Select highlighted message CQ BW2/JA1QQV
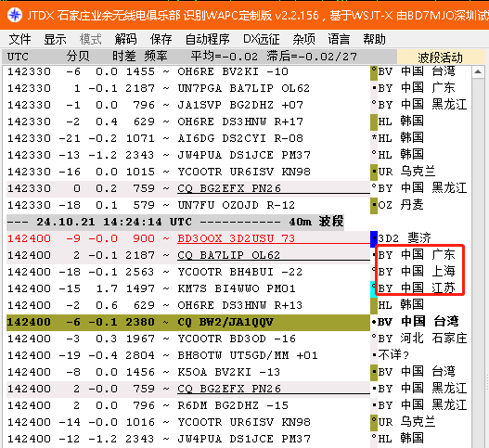The height and width of the screenshot is (448, 489). coord(225,322)
